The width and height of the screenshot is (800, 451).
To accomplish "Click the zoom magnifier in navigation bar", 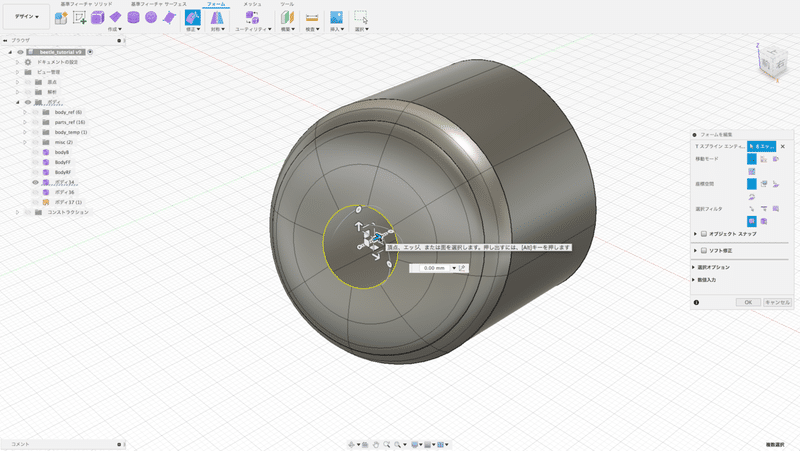I will pyautogui.click(x=387, y=444).
